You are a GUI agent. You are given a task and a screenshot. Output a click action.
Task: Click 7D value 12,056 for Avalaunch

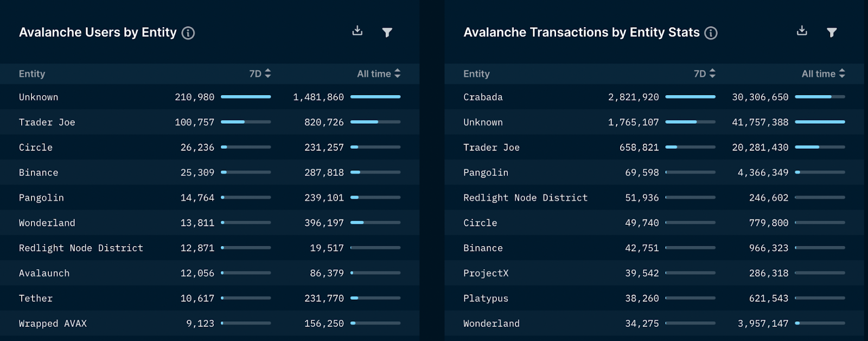click(x=197, y=273)
